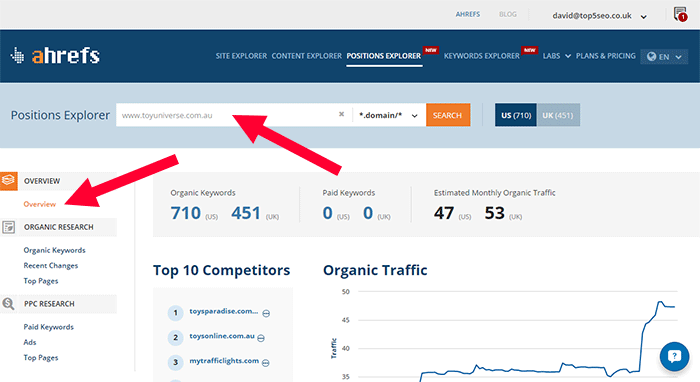The height and width of the screenshot is (382, 700).
Task: Open competitor toysonline.com.au link
Action: [222, 336]
